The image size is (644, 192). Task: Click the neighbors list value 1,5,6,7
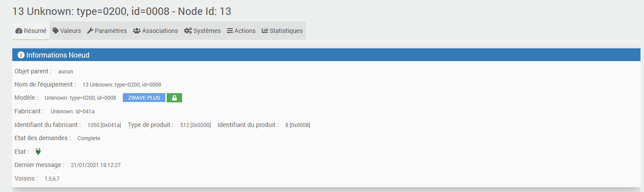click(x=52, y=179)
